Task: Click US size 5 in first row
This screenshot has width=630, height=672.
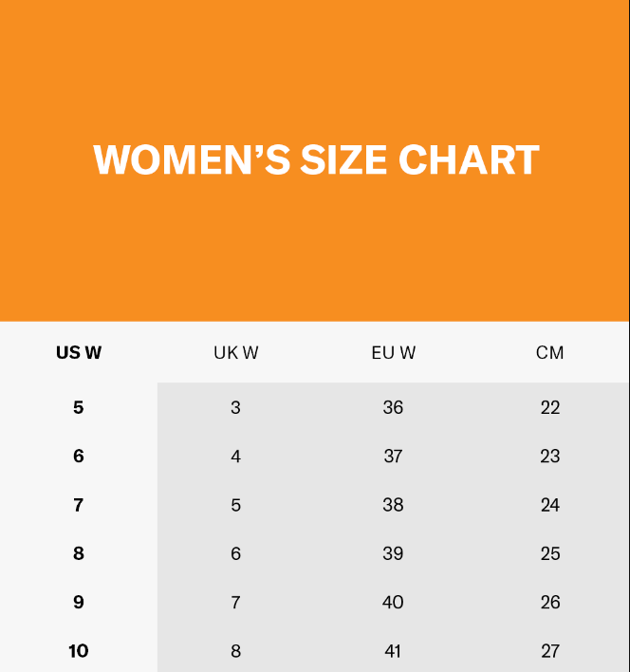Action: click(x=79, y=407)
